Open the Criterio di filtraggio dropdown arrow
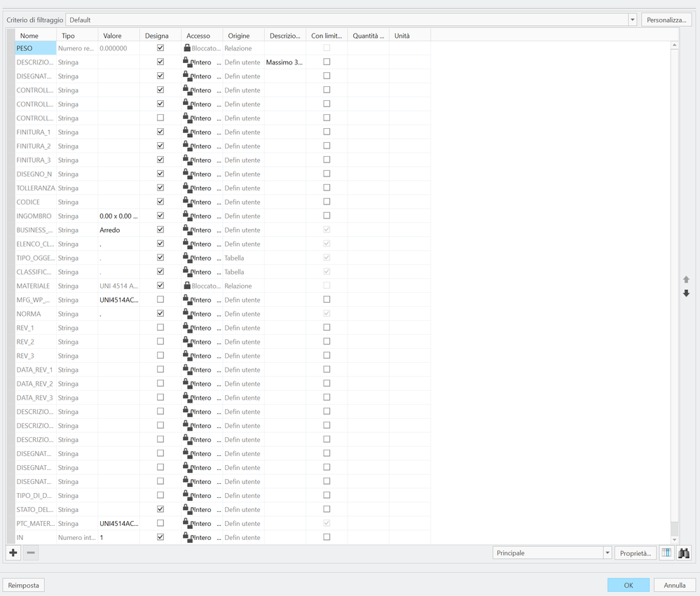 coord(632,20)
